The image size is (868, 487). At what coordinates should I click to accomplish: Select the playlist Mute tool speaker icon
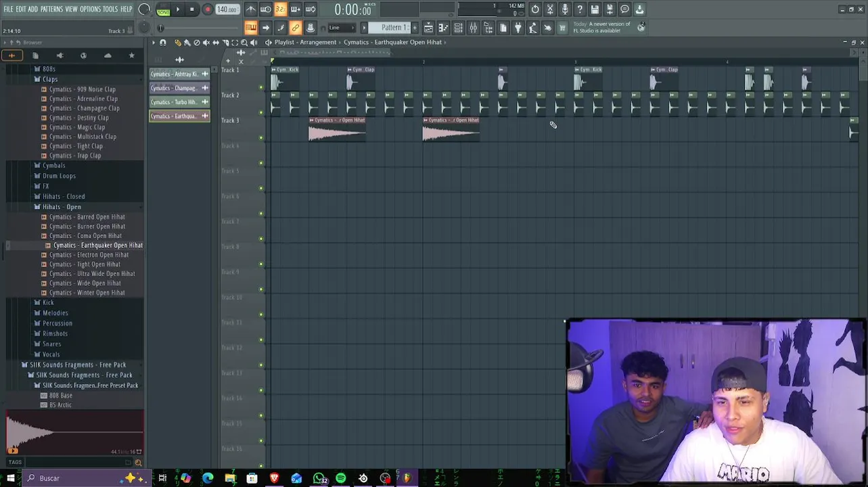[x=206, y=43]
